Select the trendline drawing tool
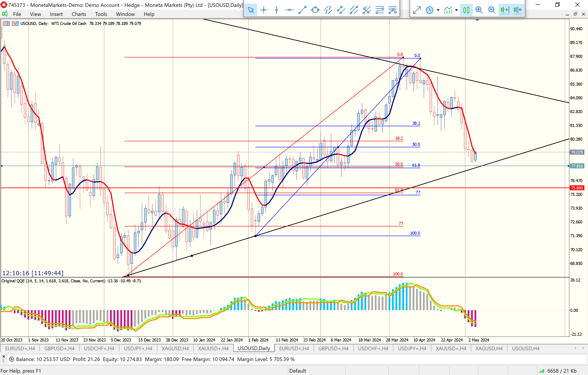 pyautogui.click(x=302, y=10)
